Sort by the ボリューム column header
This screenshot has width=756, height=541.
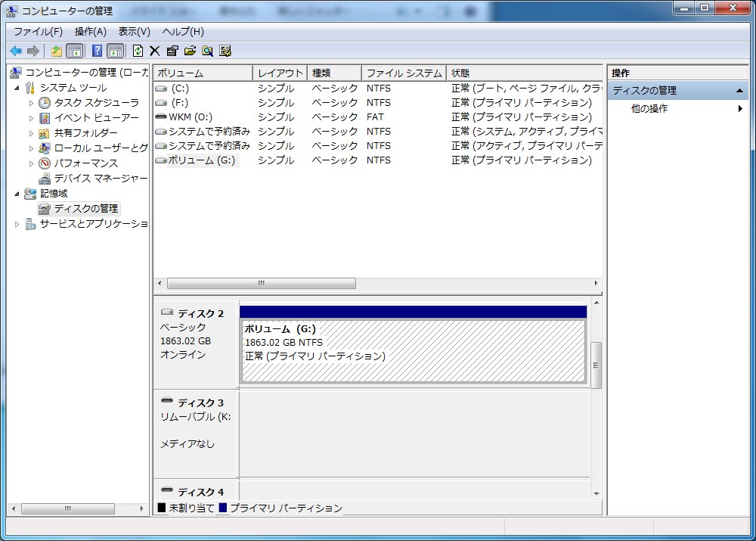coord(203,73)
